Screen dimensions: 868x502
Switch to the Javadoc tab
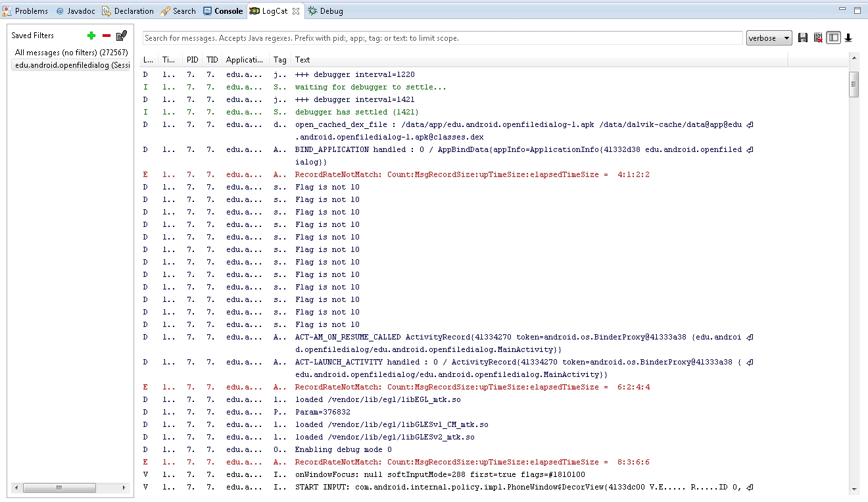[x=76, y=11]
